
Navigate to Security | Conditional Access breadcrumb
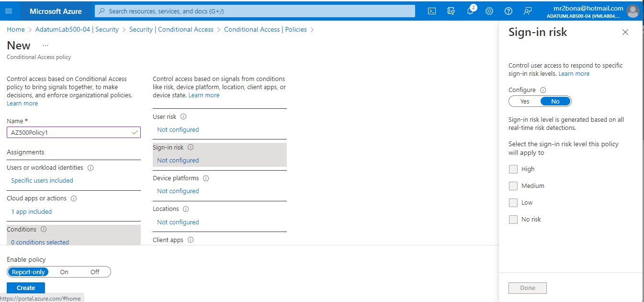point(171,29)
